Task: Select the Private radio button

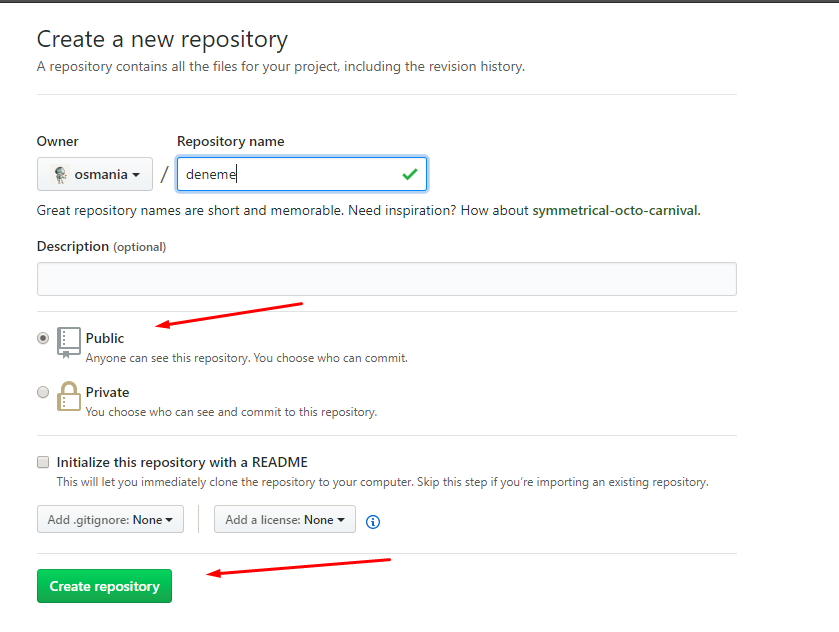Action: tap(43, 392)
